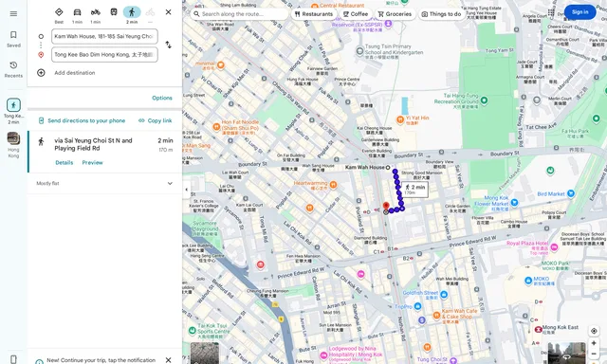Open Mong Kok East station marker
Image resolution: width=607 pixels, height=364 pixels.
[538, 329]
